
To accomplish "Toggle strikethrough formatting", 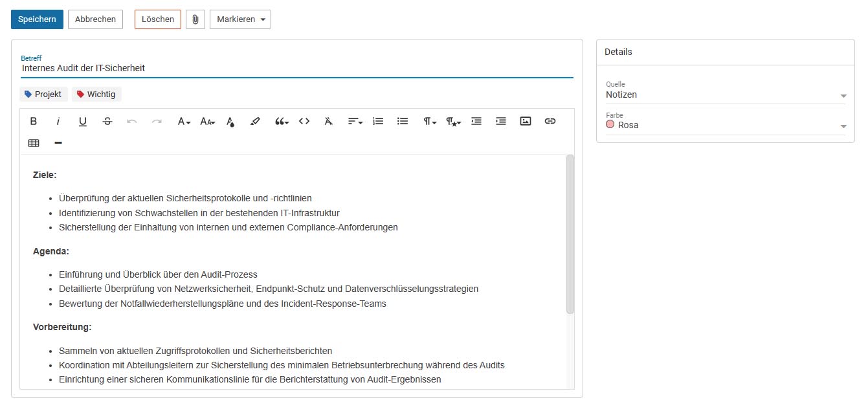I will click(x=107, y=121).
